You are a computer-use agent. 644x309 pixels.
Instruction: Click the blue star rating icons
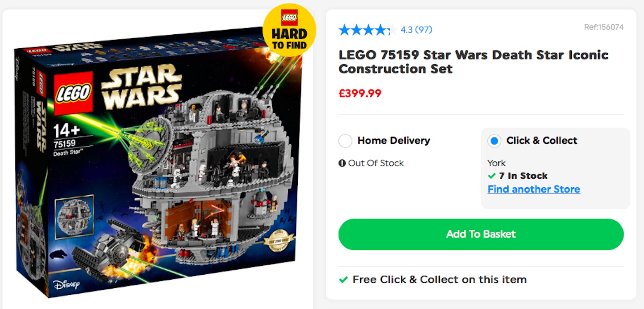(x=367, y=30)
